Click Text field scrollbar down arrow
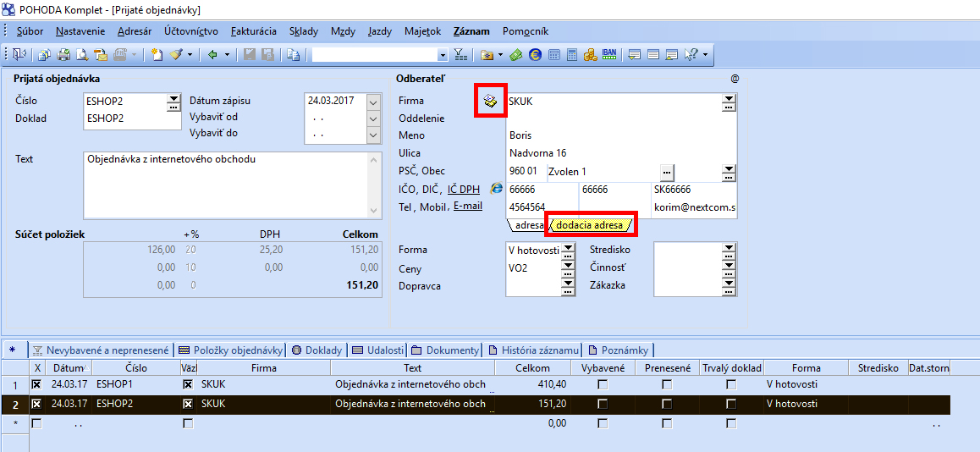This screenshot has width=980, height=452. point(374,211)
